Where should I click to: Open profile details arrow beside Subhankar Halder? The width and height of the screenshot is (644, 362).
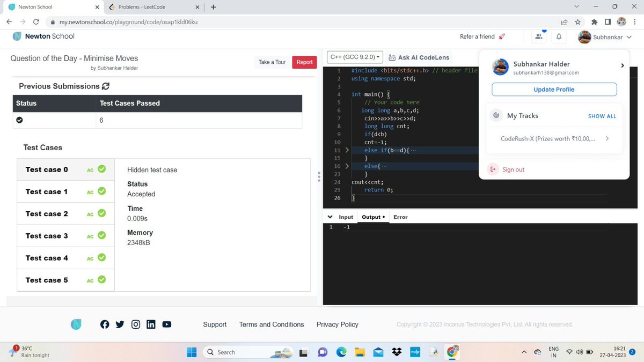coord(623,65)
